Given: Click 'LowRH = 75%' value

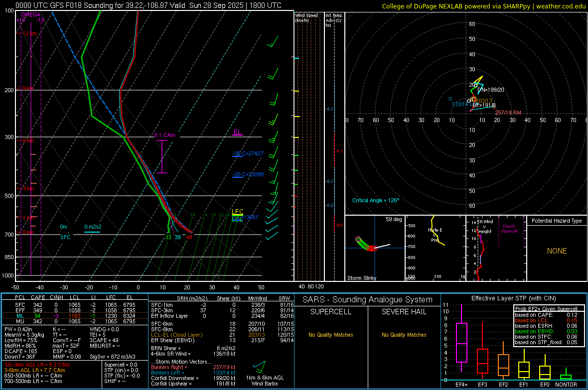Looking at the screenshot, I should [x=20, y=340].
